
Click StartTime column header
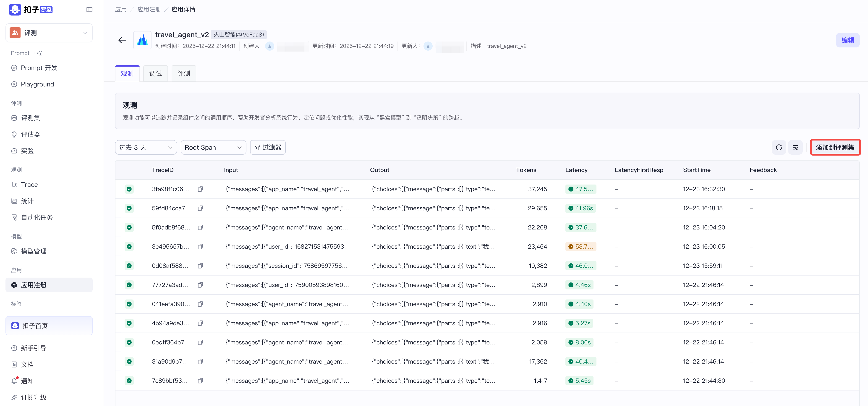click(696, 170)
